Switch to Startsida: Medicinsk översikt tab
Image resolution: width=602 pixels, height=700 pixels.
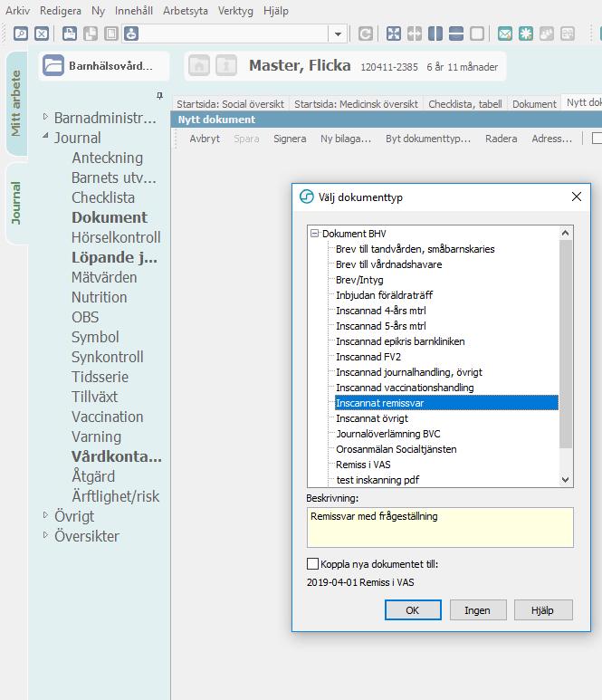click(x=356, y=104)
